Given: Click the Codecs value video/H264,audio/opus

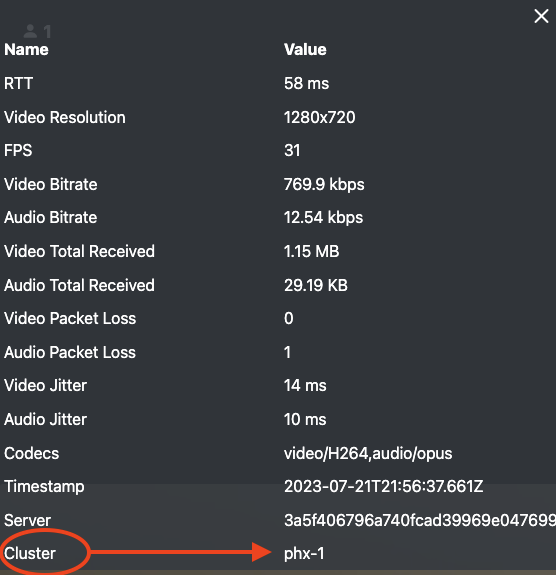Looking at the screenshot, I should coord(368,454).
